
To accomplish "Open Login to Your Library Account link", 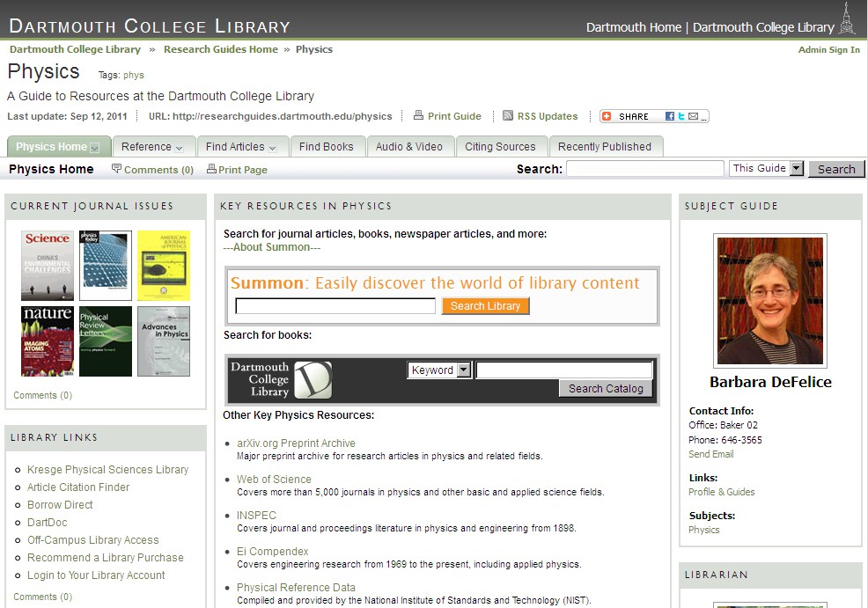I will tap(96, 575).
